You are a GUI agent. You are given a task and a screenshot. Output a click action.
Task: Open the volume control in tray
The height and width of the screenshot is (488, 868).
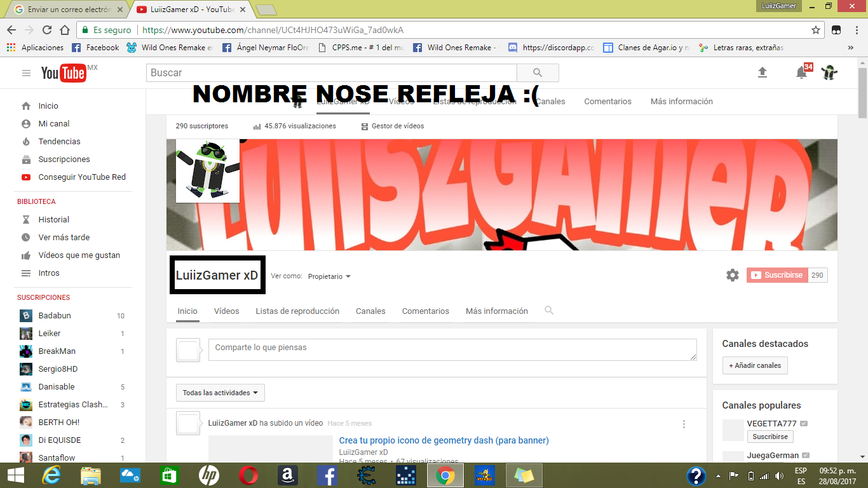779,476
